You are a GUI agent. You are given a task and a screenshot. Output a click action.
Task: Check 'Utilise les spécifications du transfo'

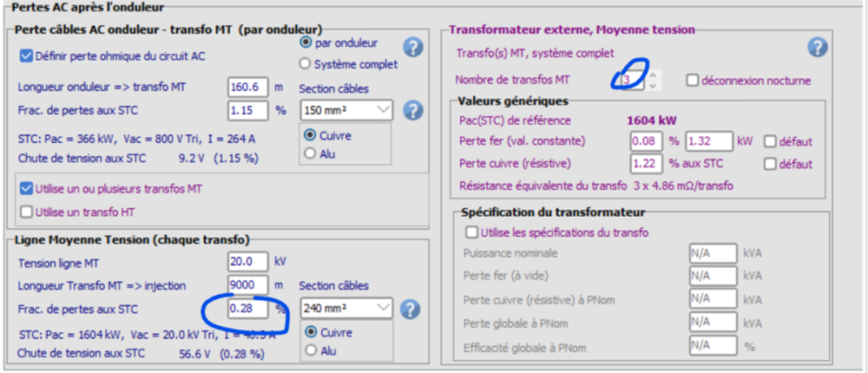pyautogui.click(x=472, y=232)
